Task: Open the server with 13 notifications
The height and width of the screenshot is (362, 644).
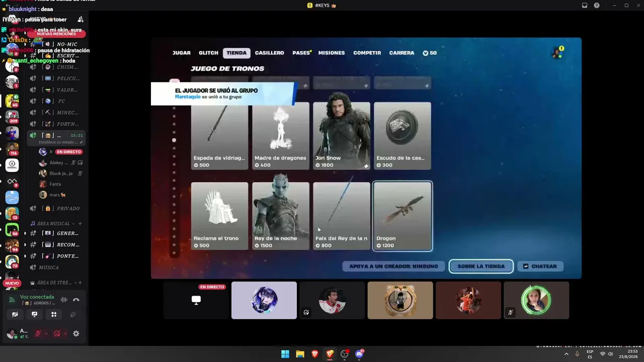Action: click(x=12, y=214)
